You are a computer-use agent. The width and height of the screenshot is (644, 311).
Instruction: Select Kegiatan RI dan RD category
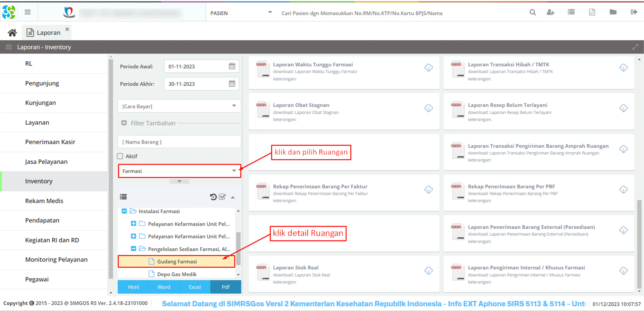pos(54,240)
